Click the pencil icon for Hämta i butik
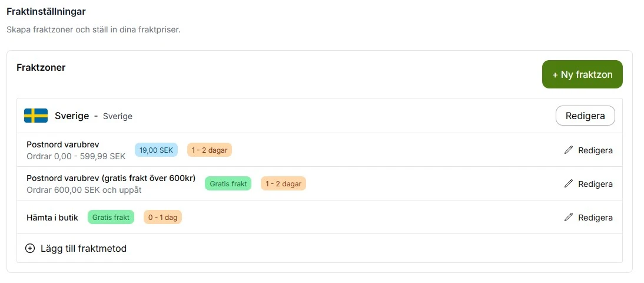644x283 pixels. [569, 218]
